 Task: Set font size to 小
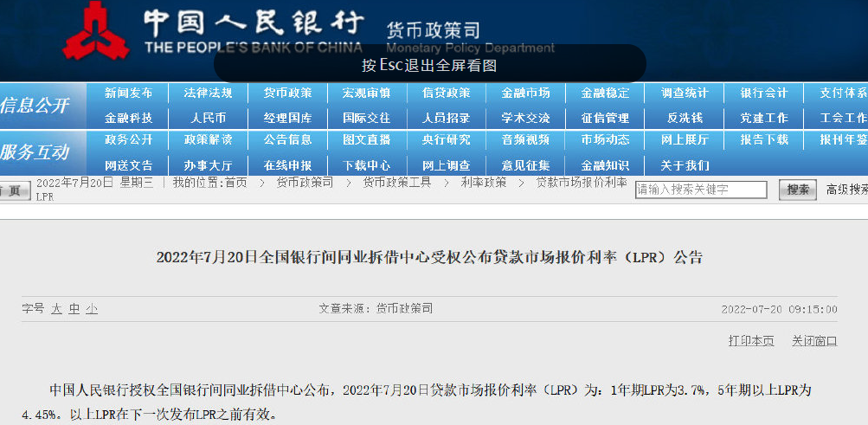92,309
